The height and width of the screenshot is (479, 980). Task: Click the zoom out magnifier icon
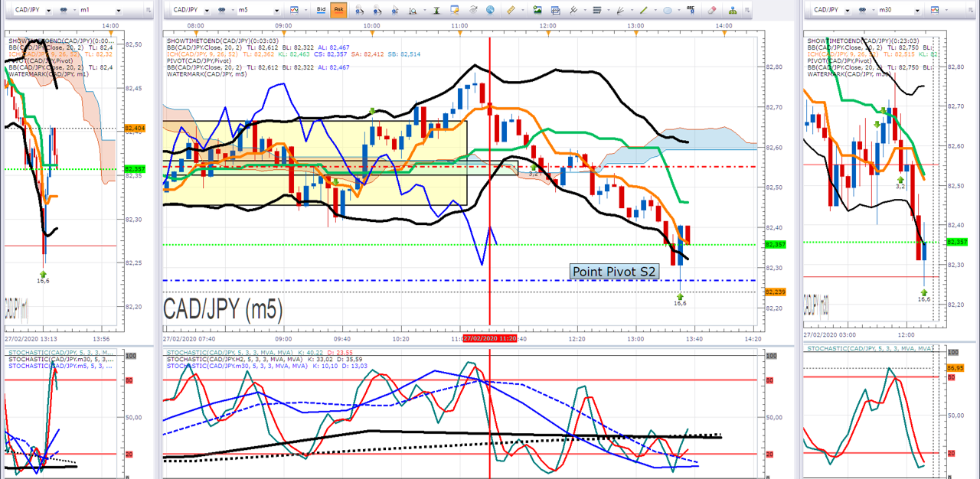click(377, 11)
